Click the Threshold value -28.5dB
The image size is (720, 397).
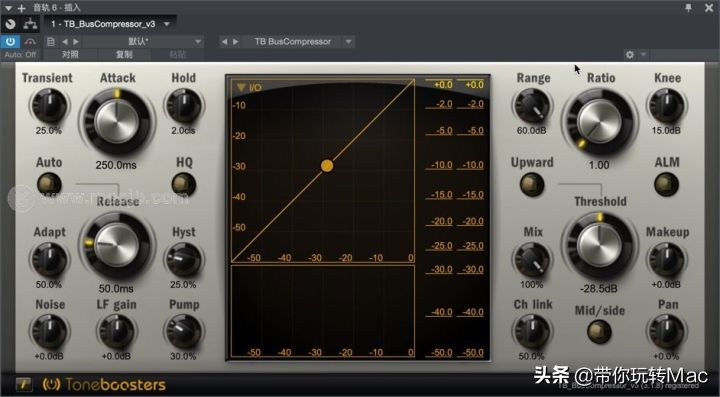(x=599, y=289)
